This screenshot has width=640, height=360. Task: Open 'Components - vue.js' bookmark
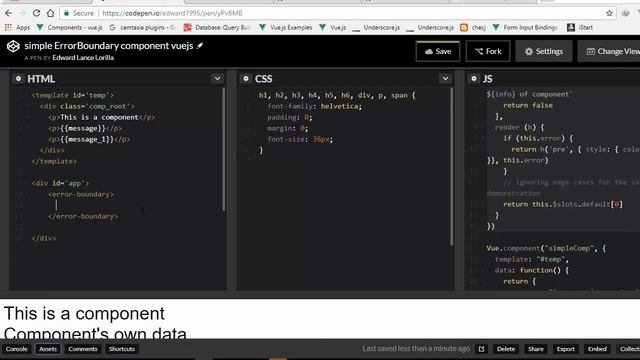coord(69,27)
